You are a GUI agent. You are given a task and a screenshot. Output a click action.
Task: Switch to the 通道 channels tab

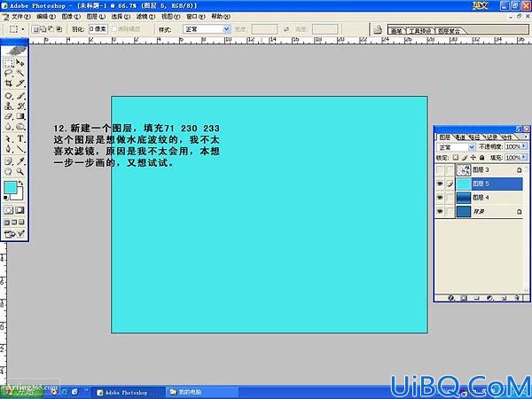(459, 137)
